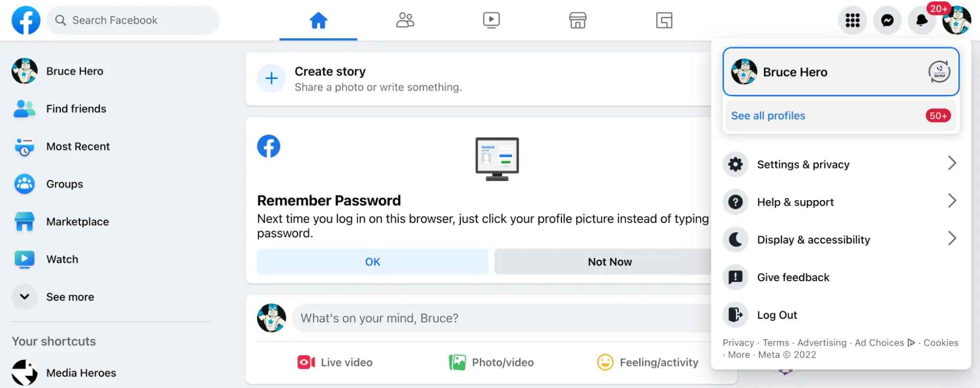Click the moon icon for Display & accessibility
Viewport: 980px width, 388px height.
coord(735,240)
